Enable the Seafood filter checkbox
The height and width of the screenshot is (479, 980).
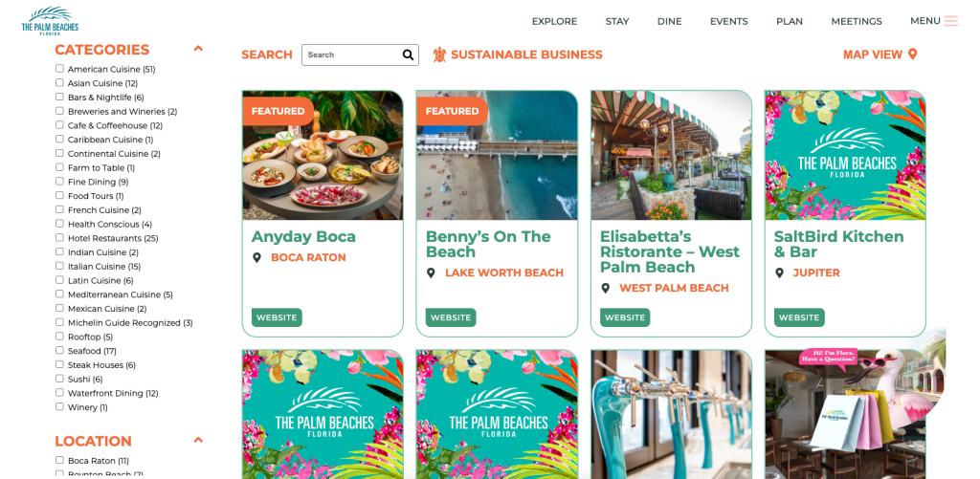(59, 350)
